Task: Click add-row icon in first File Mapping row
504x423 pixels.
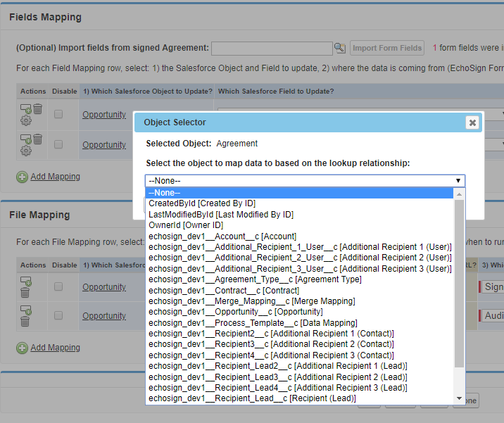Action: point(25,280)
